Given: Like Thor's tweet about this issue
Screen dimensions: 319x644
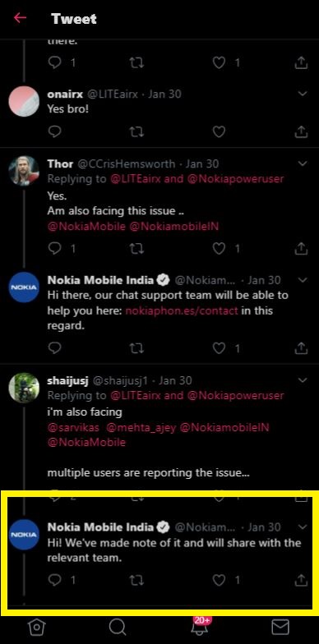Looking at the screenshot, I should (219, 248).
